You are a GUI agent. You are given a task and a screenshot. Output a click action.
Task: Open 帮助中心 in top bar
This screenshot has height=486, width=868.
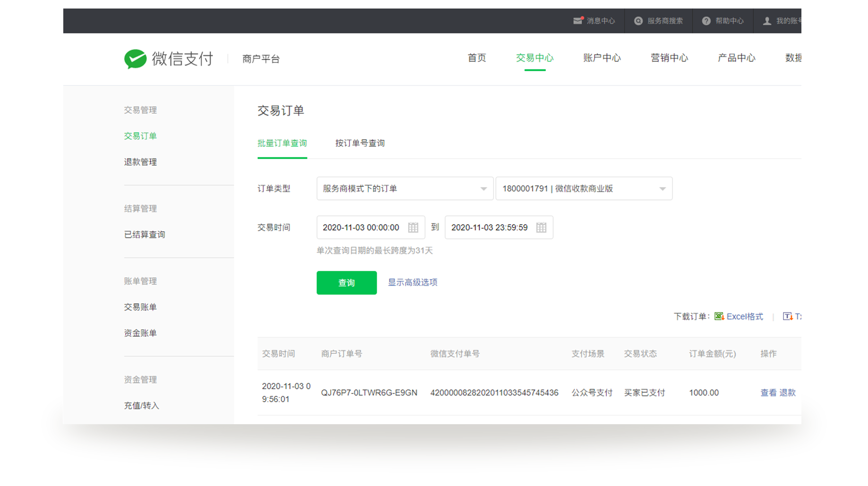click(x=730, y=21)
